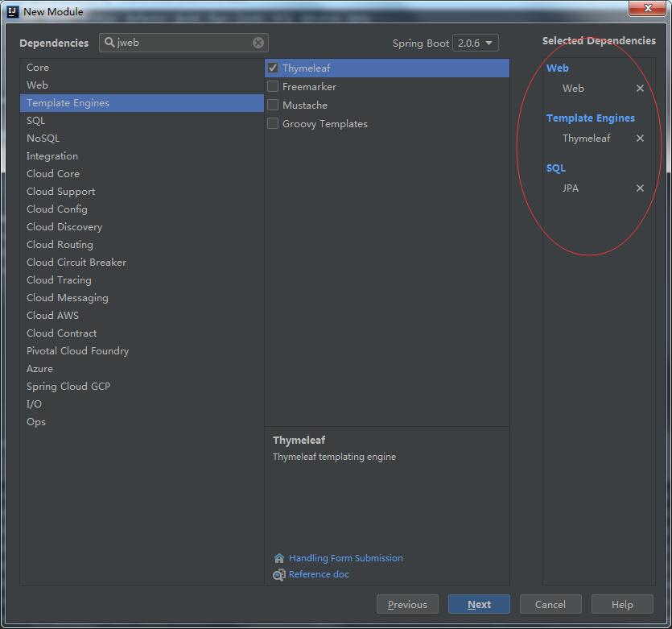Image resolution: width=672 pixels, height=629 pixels.
Task: Click SQL heading in Selected Dependencies
Action: (x=556, y=168)
